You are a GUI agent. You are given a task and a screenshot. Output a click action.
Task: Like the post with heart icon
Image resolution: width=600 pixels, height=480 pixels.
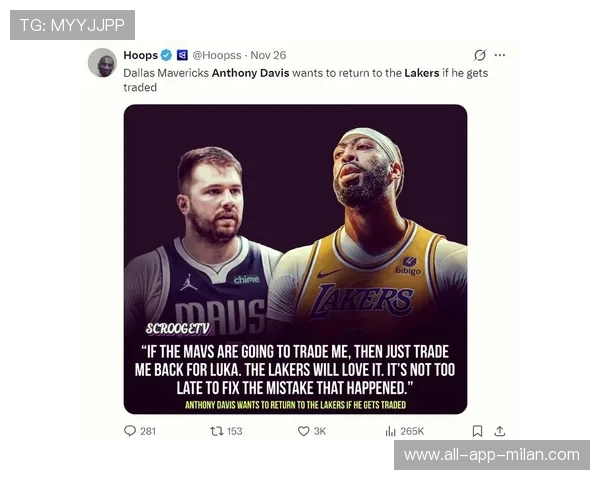click(303, 431)
